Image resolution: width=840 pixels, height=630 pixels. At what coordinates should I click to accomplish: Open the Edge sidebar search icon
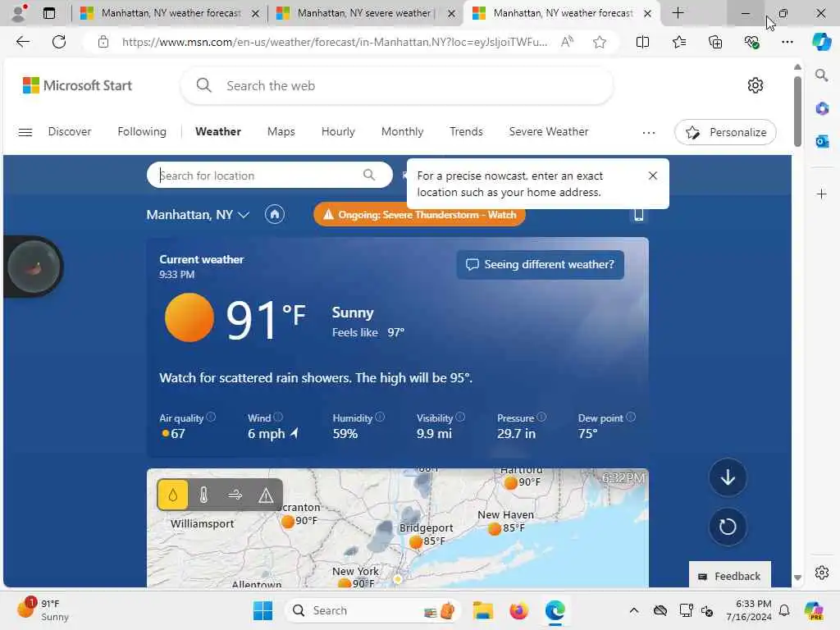click(821, 75)
